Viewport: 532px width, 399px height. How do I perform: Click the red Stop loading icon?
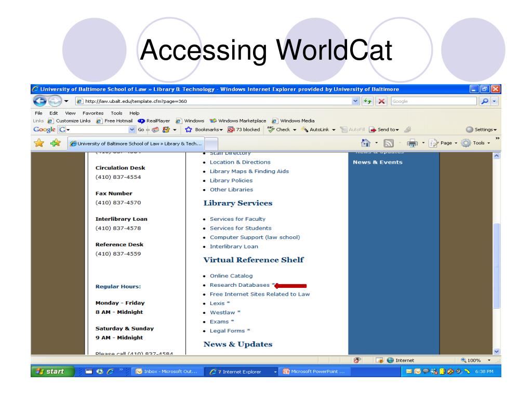[x=382, y=101]
